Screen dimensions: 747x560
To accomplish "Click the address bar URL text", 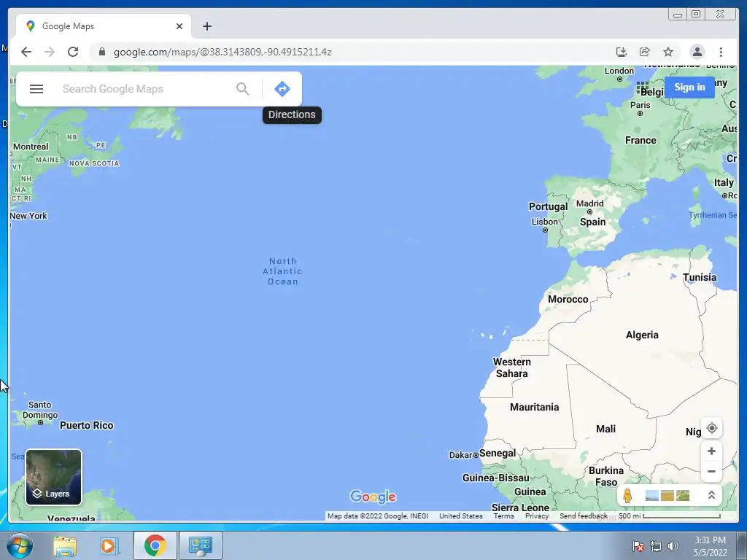I will pyautogui.click(x=222, y=52).
